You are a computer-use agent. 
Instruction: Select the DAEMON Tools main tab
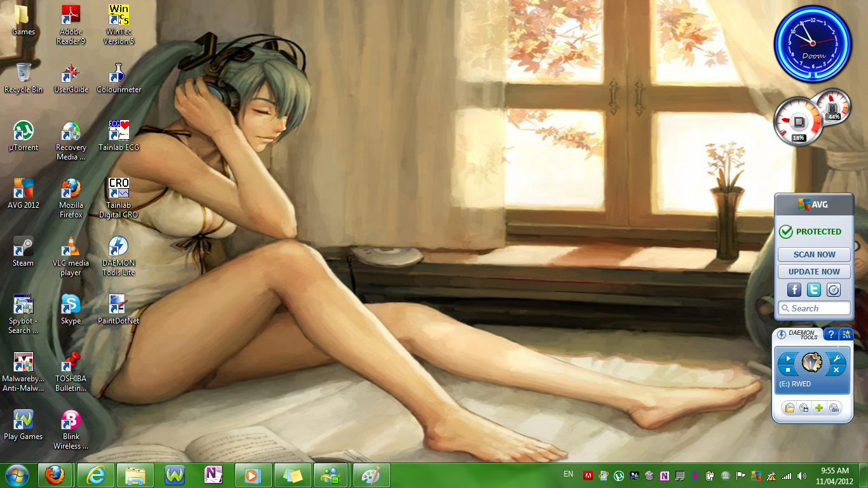[798, 334]
